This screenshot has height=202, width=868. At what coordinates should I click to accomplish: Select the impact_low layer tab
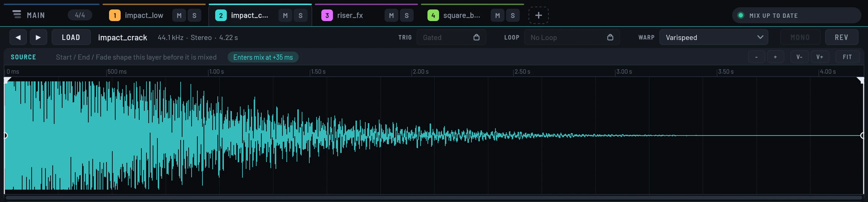click(154, 15)
